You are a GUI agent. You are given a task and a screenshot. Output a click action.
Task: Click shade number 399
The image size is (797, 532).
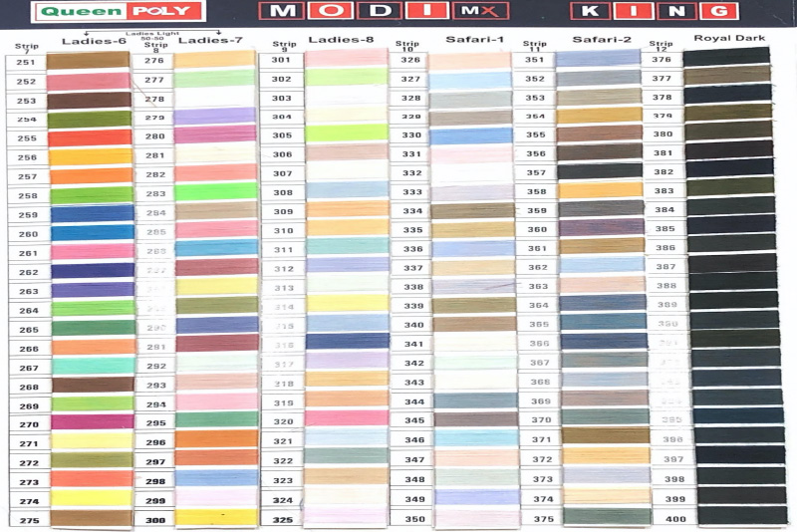(675, 499)
